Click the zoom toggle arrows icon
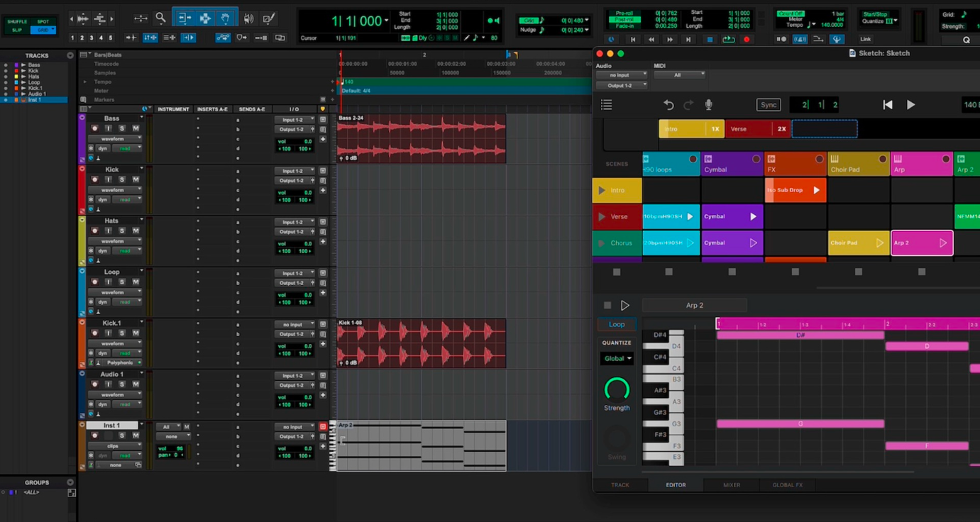This screenshot has height=522, width=980. point(141,18)
